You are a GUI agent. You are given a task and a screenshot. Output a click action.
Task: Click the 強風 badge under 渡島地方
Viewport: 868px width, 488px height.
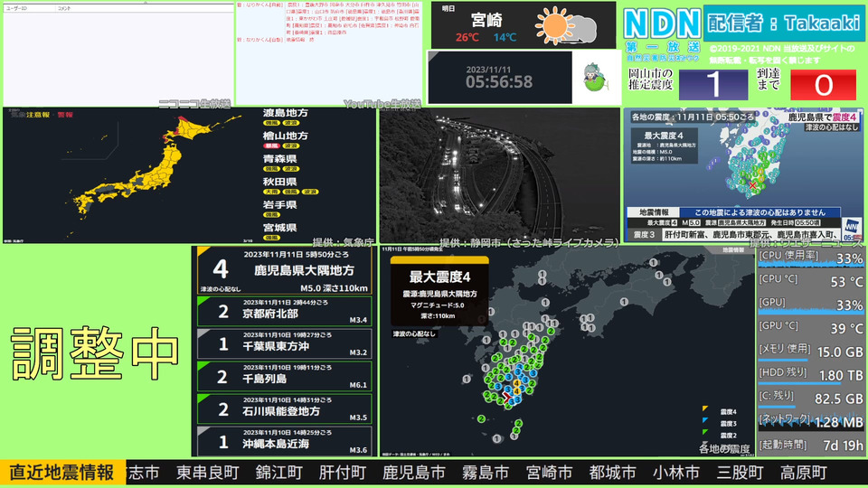271,123
